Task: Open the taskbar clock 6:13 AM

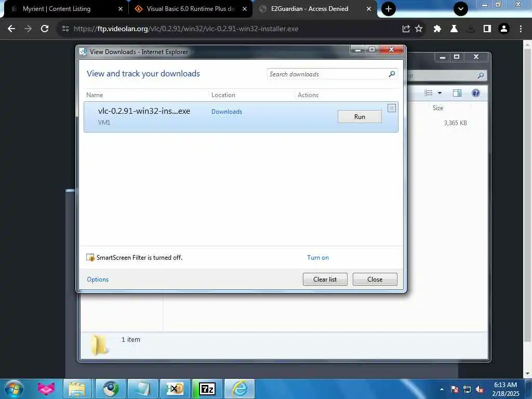Action: coord(506,389)
